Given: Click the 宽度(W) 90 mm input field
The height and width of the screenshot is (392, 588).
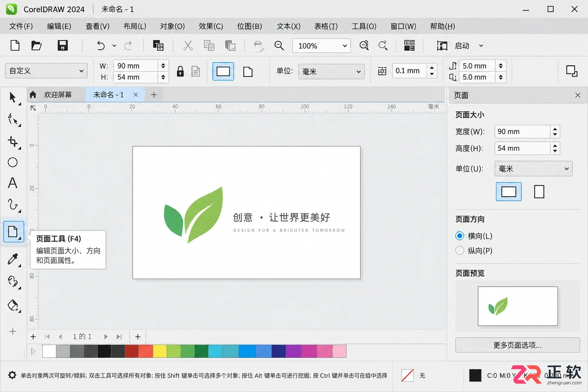Looking at the screenshot, I should (x=523, y=131).
